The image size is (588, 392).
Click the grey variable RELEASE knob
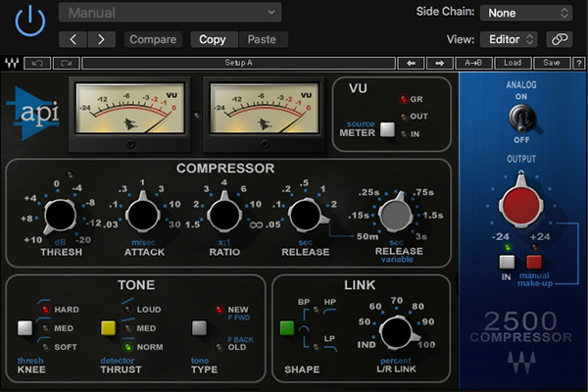tap(395, 214)
